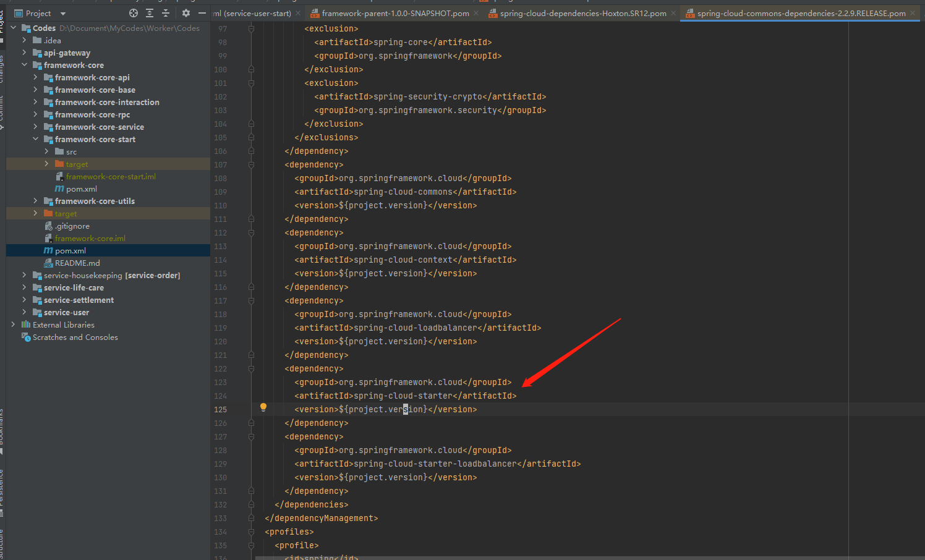925x560 pixels.
Task: Click Collapse All in the Project panel
Action: [166, 13]
